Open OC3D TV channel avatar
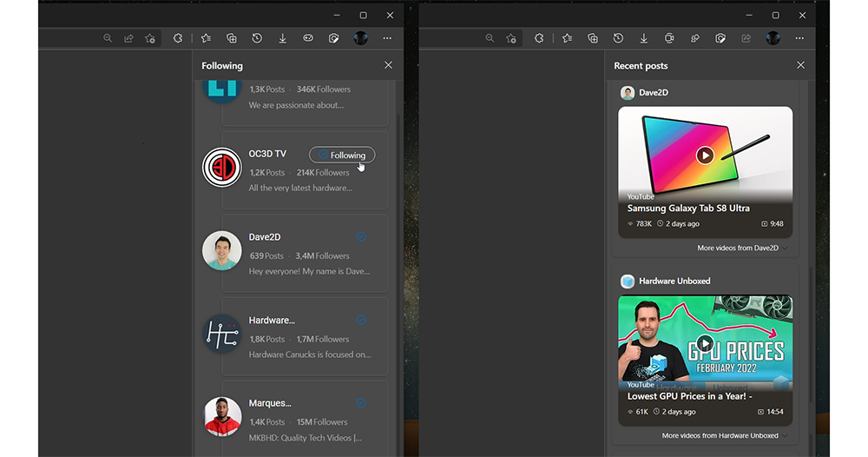The image size is (868, 457). point(222,168)
